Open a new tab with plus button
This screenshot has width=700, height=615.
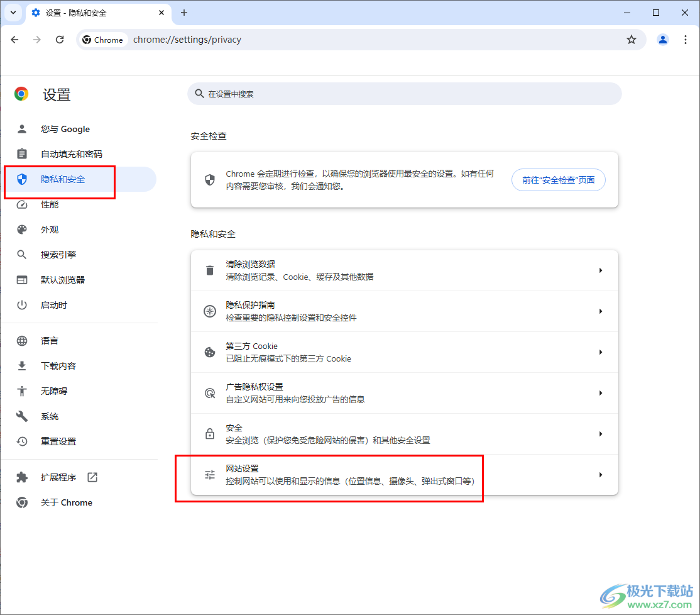click(184, 13)
